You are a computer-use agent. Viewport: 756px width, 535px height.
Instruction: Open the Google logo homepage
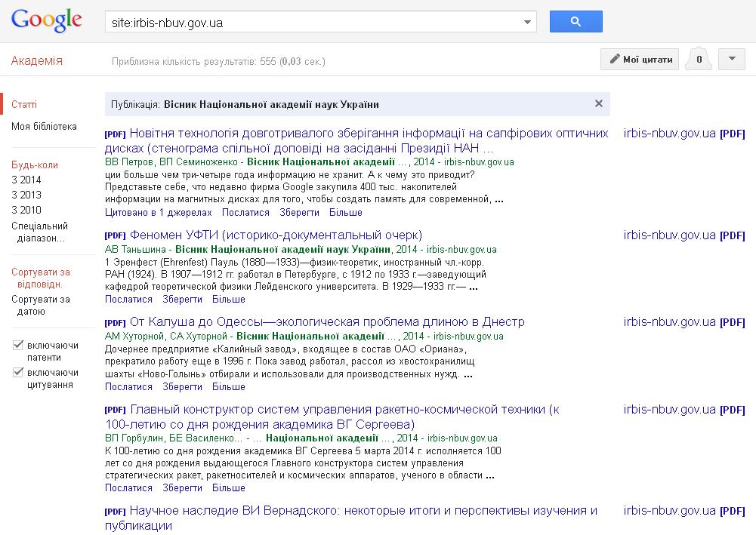pyautogui.click(x=46, y=21)
